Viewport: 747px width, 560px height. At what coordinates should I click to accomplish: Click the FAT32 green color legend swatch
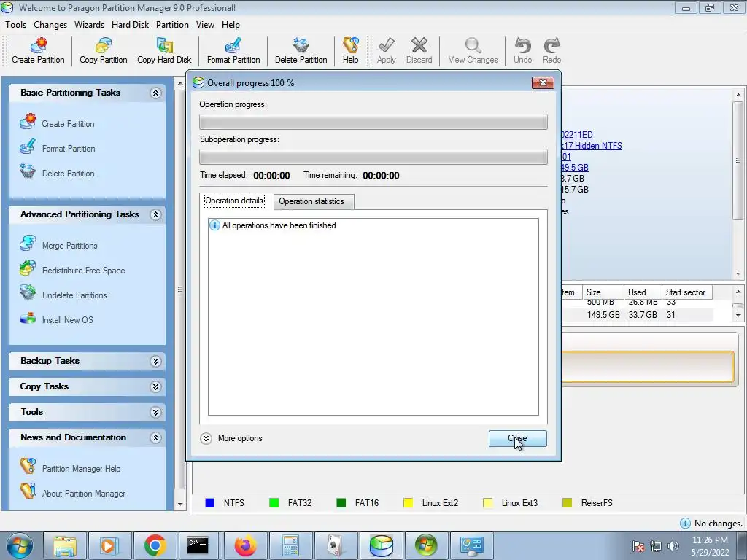coord(274,503)
